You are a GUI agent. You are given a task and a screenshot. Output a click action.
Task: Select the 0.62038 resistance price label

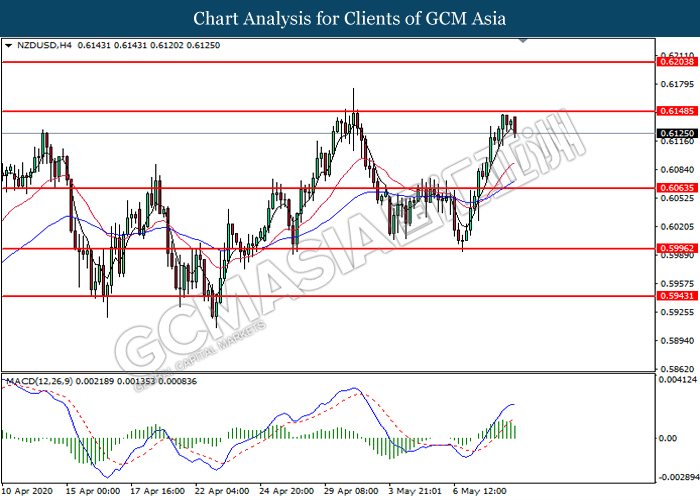tap(677, 62)
